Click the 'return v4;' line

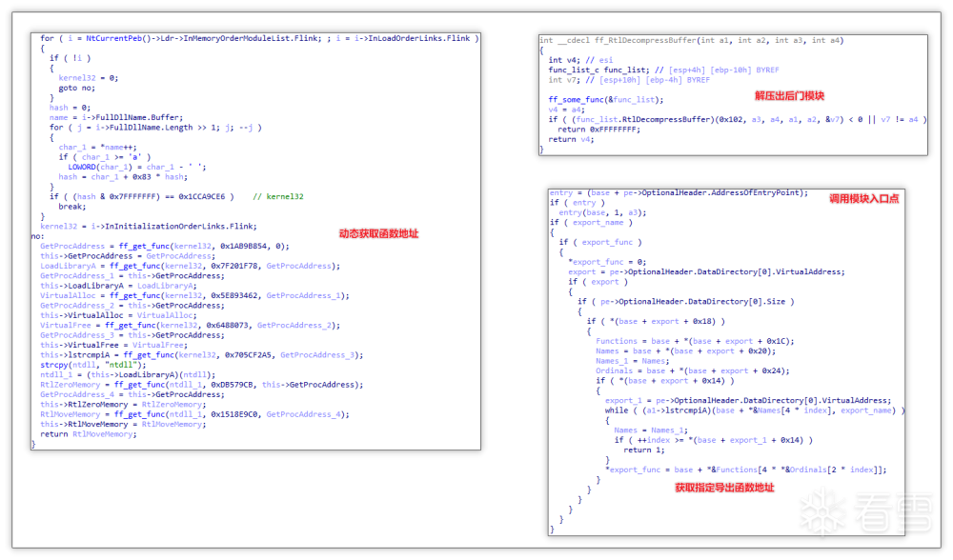pyautogui.click(x=571, y=139)
